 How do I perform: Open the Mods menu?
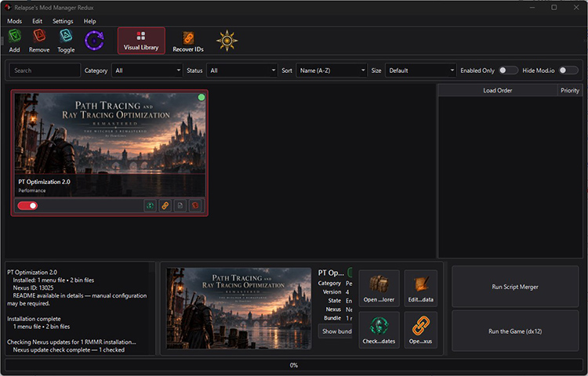click(15, 21)
